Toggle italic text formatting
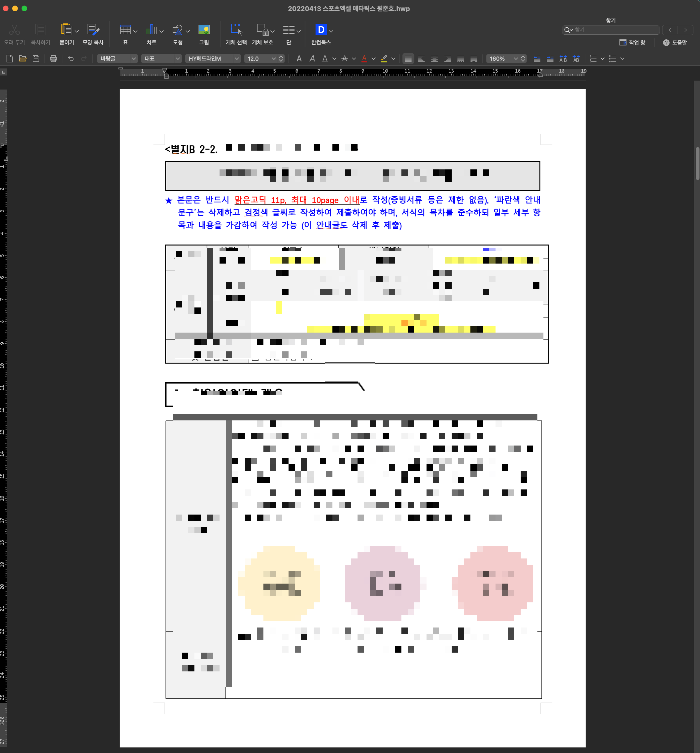 [x=312, y=58]
